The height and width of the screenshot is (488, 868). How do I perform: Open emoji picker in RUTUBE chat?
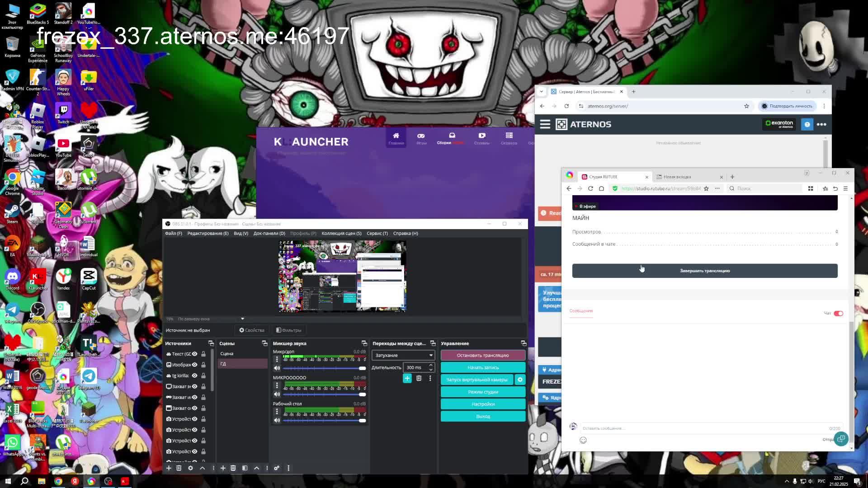coord(583,440)
